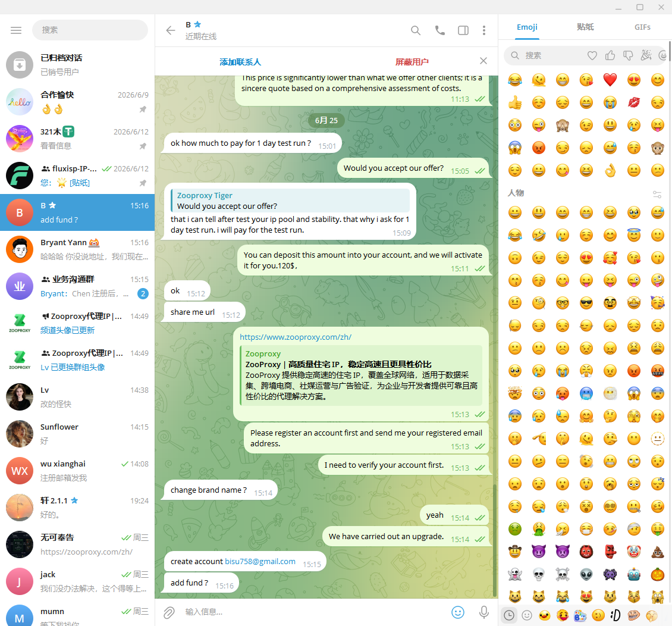Search within this chat via magnifier icon
This screenshot has height=626, width=672.
[x=415, y=30]
